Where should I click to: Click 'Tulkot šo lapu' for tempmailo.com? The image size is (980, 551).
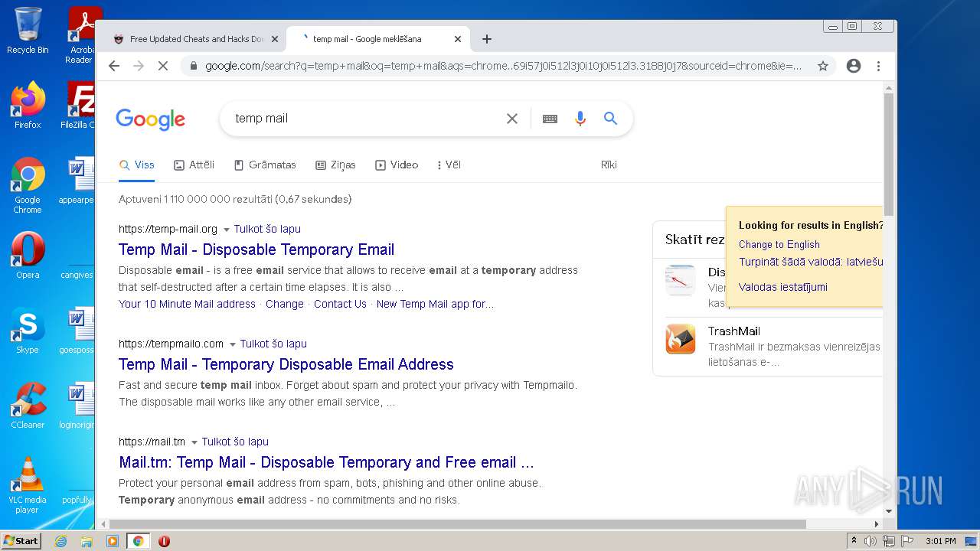(x=273, y=344)
